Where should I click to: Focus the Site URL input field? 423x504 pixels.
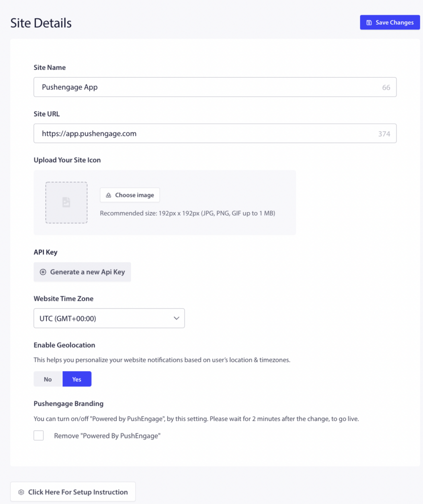pos(215,133)
